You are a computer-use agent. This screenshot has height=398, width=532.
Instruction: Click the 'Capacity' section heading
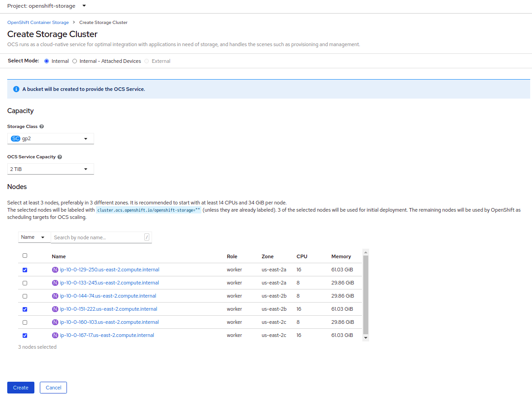click(20, 111)
